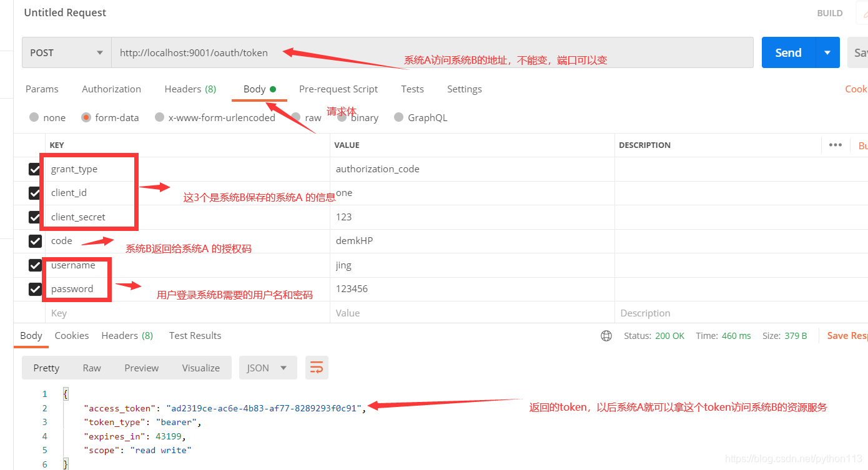Uncheck the code row checkbox
The image size is (868, 470).
click(x=35, y=241)
